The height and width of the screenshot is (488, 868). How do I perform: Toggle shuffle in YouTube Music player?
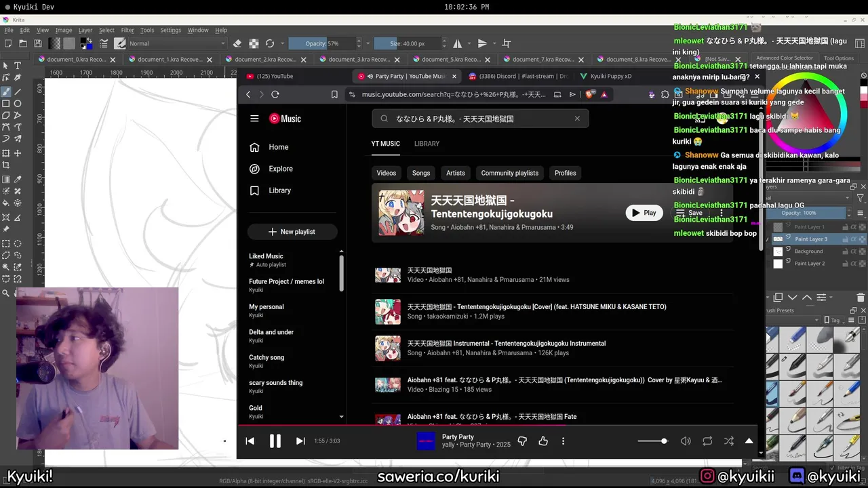click(x=729, y=441)
